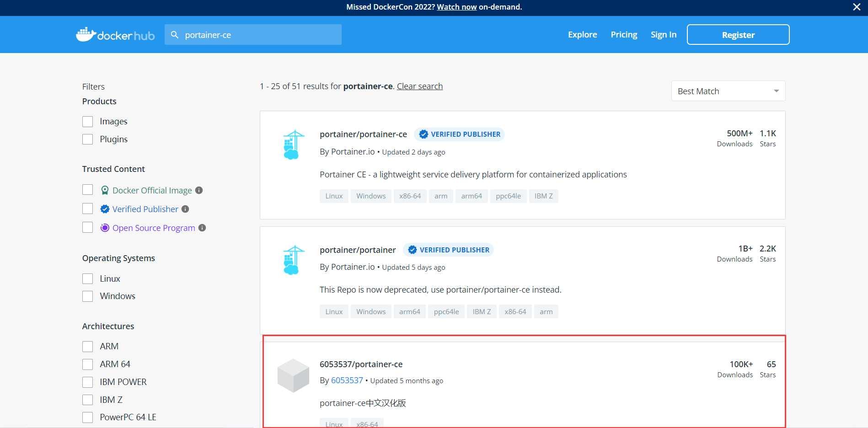Viewport: 868px width, 428px height.
Task: Open the Best Match sort dropdown
Action: (728, 91)
